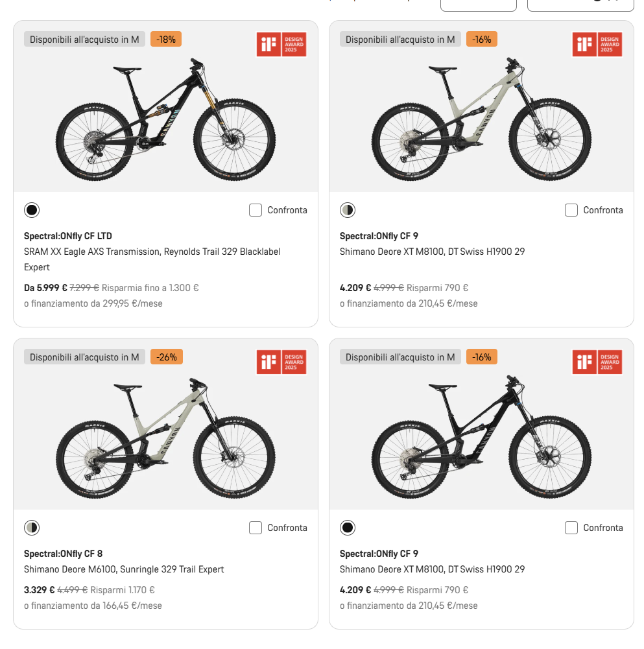Viewport: 644px width, 649px height.
Task: Choose the color swatch under Spectral:ONfly CF 8
Action: [32, 528]
